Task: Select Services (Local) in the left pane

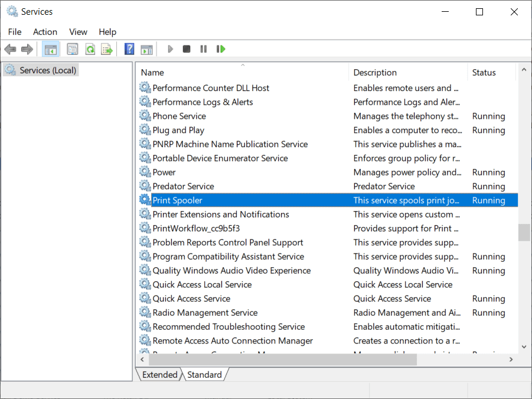Action: click(x=40, y=70)
